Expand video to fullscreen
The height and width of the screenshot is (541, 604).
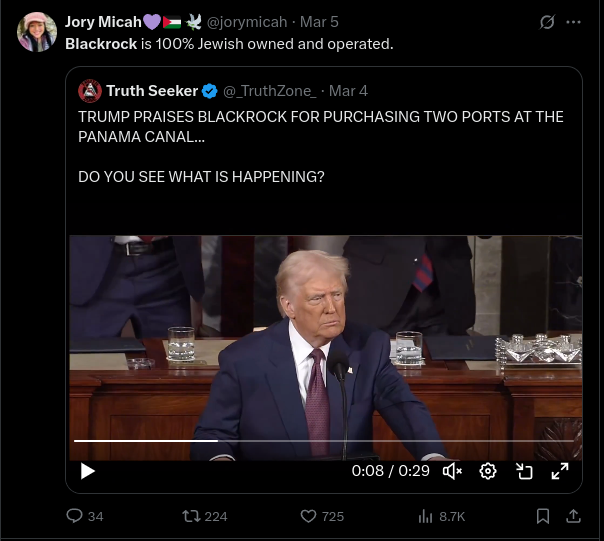pos(560,471)
